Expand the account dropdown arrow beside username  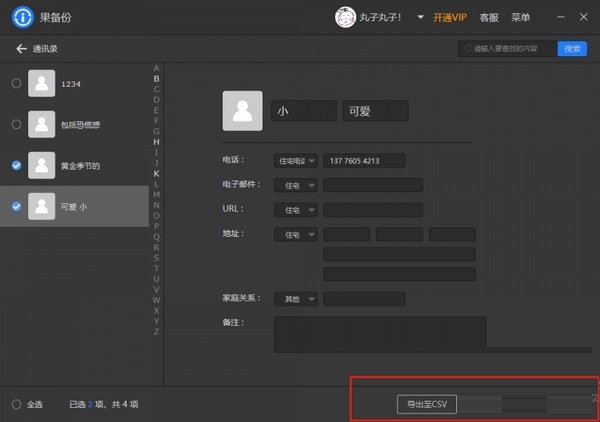pyautogui.click(x=420, y=17)
